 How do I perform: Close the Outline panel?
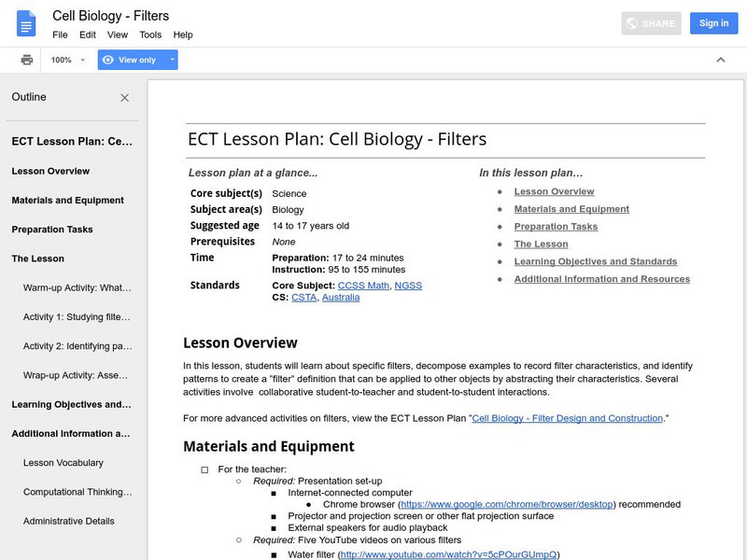point(125,97)
